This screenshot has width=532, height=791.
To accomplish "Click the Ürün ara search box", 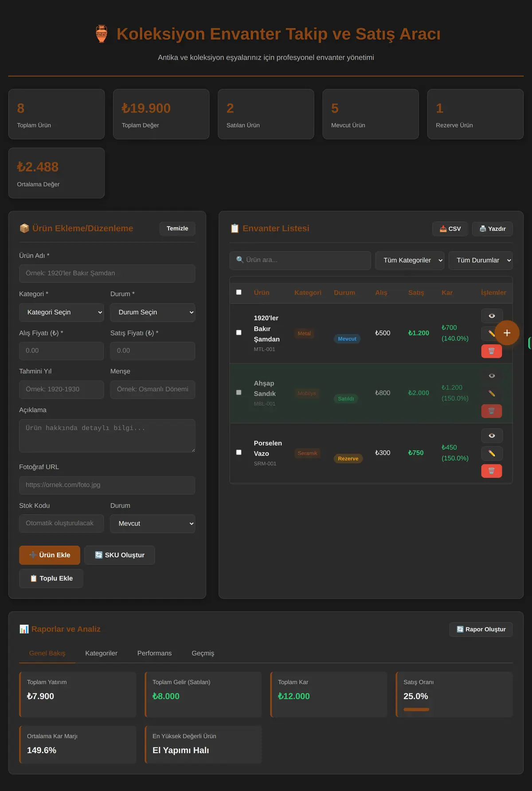I will [x=300, y=260].
